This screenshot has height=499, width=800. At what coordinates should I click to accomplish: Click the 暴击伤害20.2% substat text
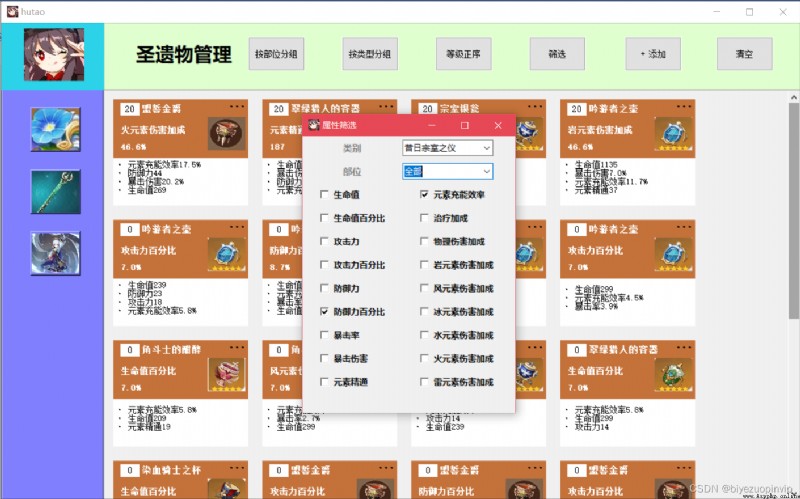(156, 182)
